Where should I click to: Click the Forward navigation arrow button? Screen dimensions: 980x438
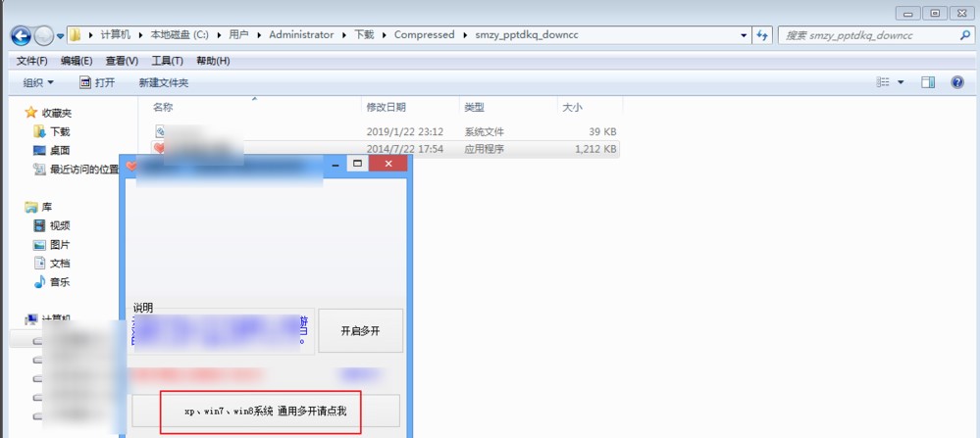(x=44, y=35)
